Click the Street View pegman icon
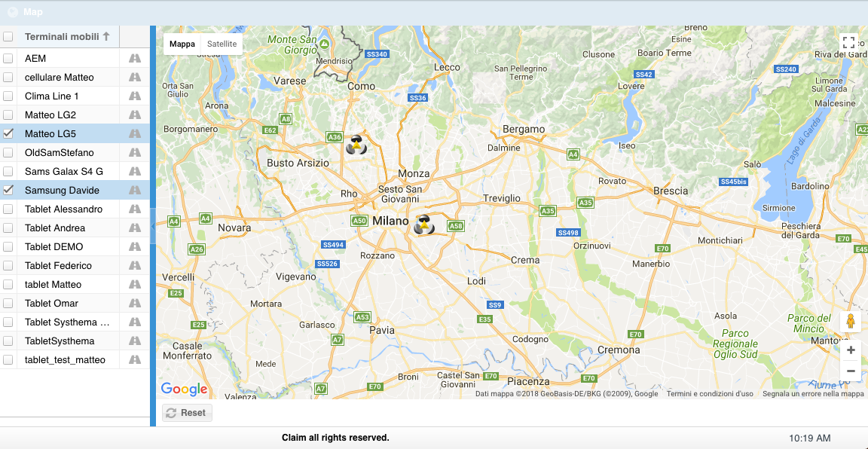The image size is (868, 449). 851,321
